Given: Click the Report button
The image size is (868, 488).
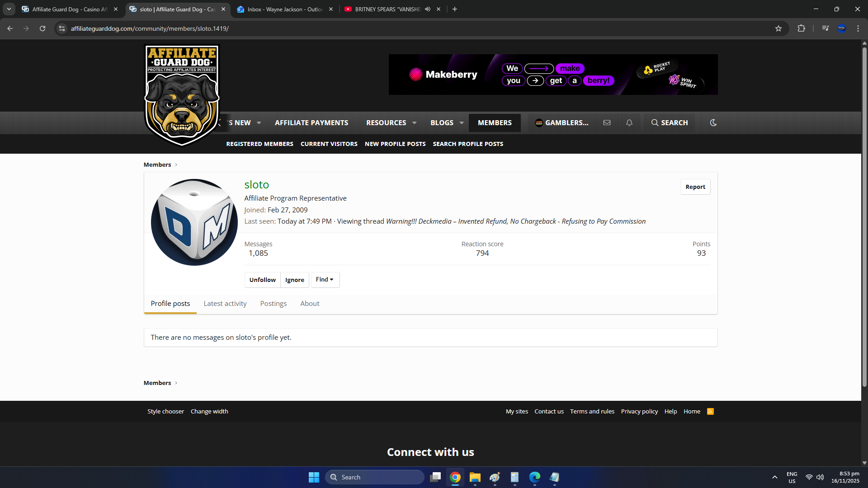Looking at the screenshot, I should [695, 187].
